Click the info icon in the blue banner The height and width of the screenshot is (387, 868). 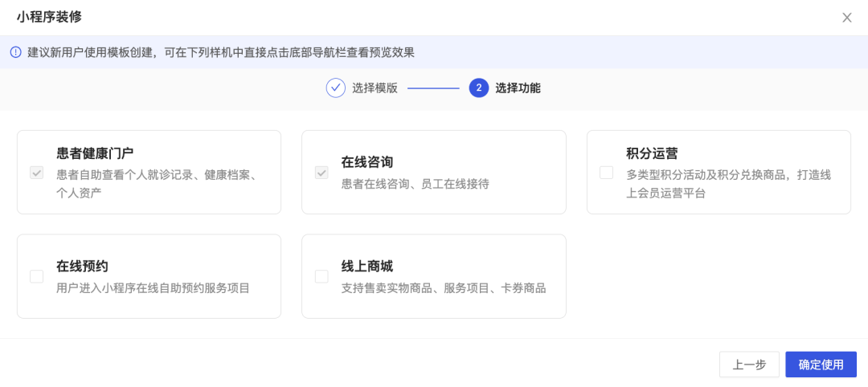click(16, 52)
